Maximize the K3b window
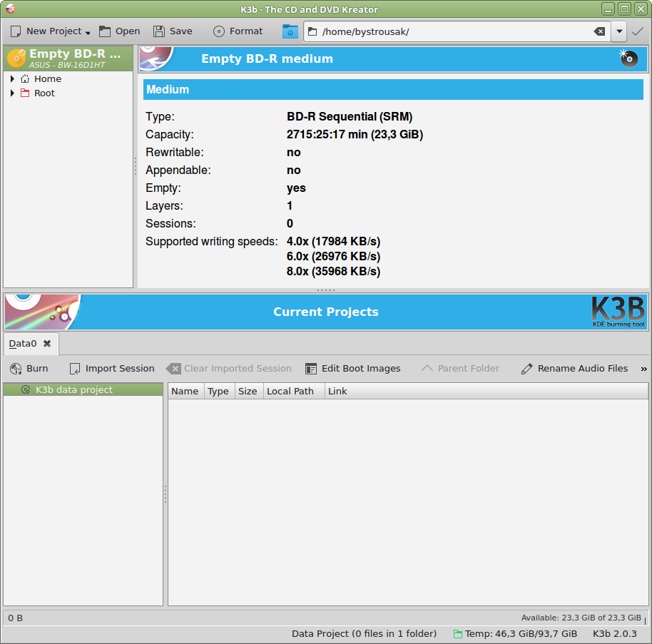 pyautogui.click(x=624, y=9)
